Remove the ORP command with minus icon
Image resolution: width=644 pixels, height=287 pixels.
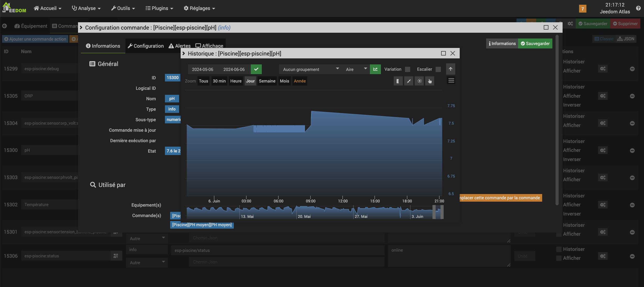(632, 96)
